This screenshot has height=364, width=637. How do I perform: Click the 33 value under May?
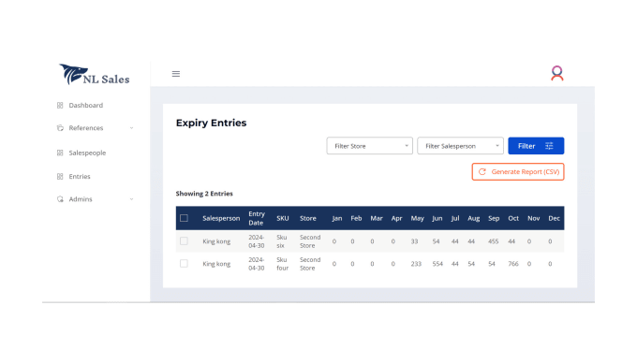click(x=414, y=241)
